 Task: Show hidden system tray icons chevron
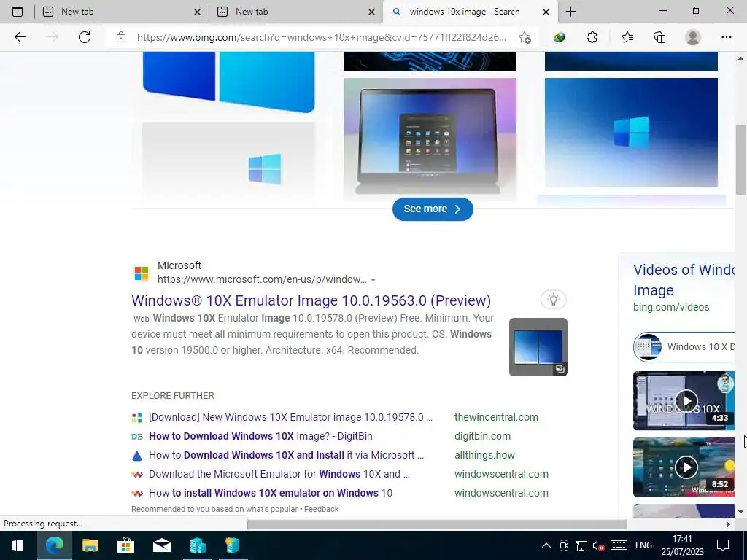546,545
